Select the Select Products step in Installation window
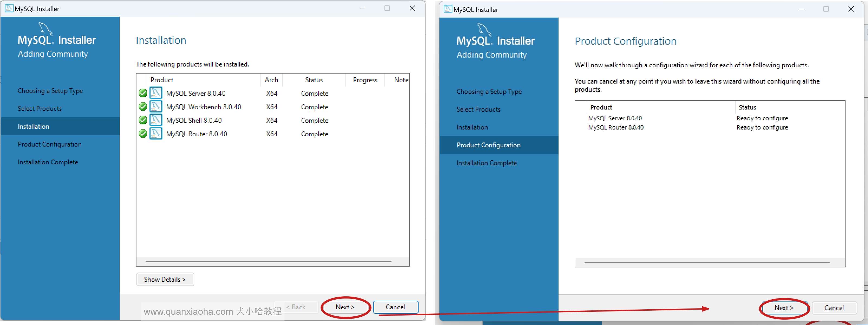 pyautogui.click(x=40, y=108)
